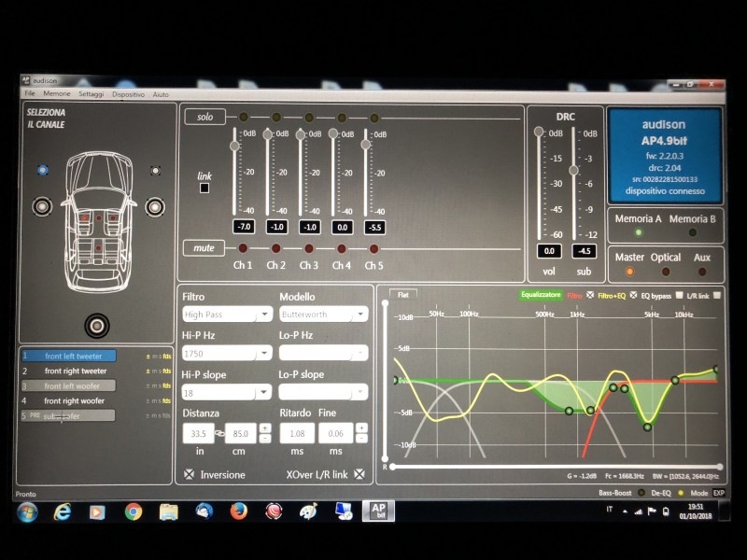Enable the EQ bypass checkbox
747x560 pixels.
[680, 295]
